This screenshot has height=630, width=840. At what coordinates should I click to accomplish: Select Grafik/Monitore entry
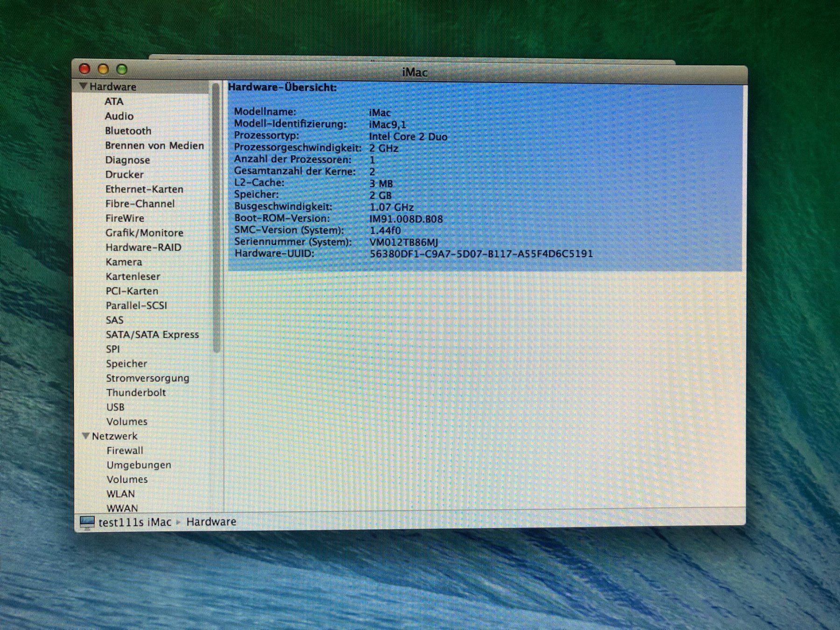pos(144,232)
